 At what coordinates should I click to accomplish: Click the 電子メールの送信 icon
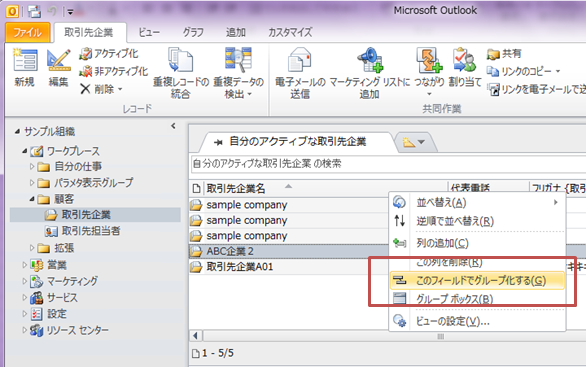tap(300, 60)
